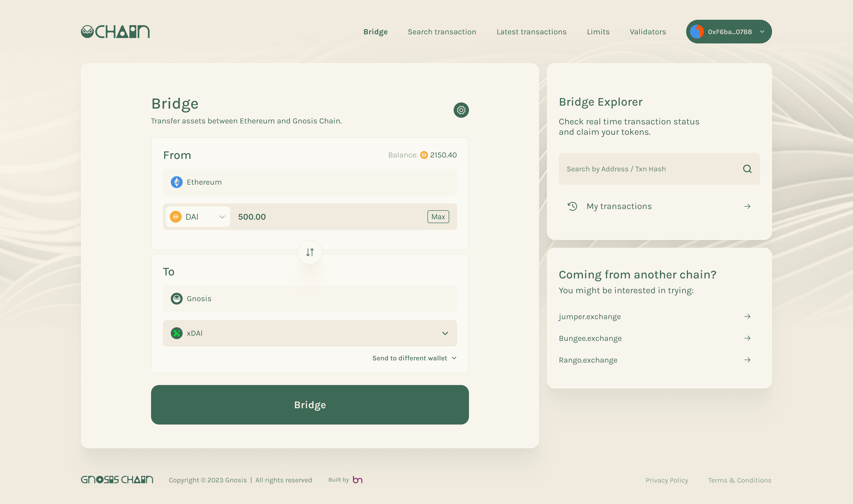Viewport: 853px width, 504px height.
Task: Open the xDAI token dropdown
Action: coord(445,333)
